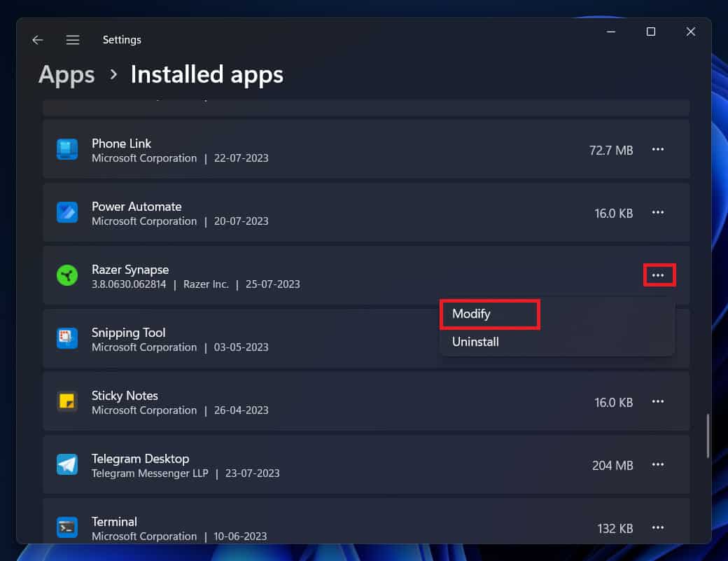Screen dimensions: 728x561
Task: Click the 22-07-2023 install date
Action: pyautogui.click(x=241, y=158)
